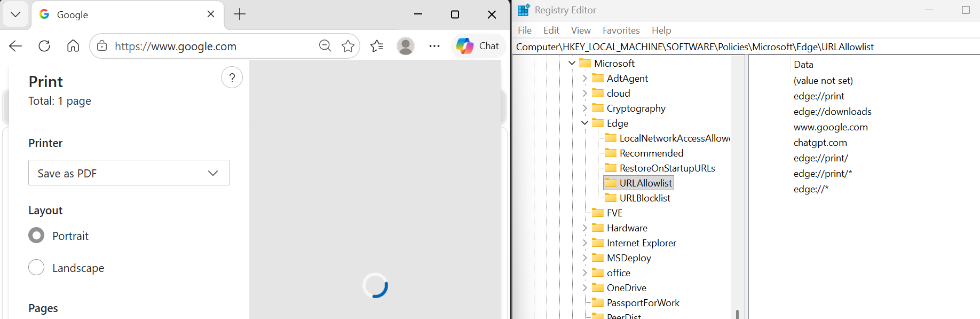Click the Edge back navigation arrow
The height and width of the screenshot is (319, 980).
click(x=15, y=46)
